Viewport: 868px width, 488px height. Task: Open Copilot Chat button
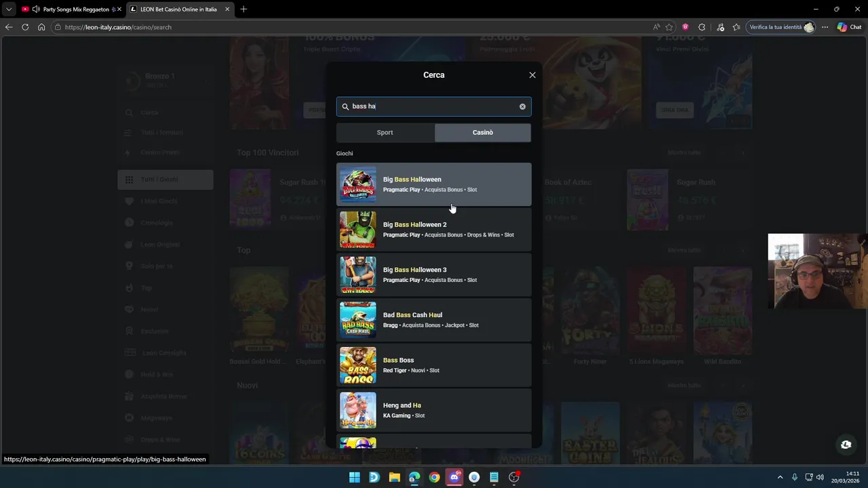click(x=848, y=27)
